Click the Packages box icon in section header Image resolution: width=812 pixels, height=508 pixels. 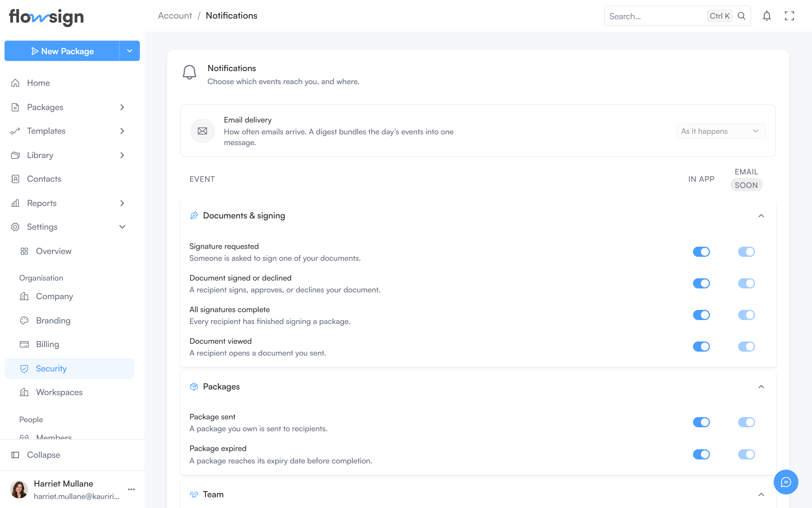coord(194,386)
